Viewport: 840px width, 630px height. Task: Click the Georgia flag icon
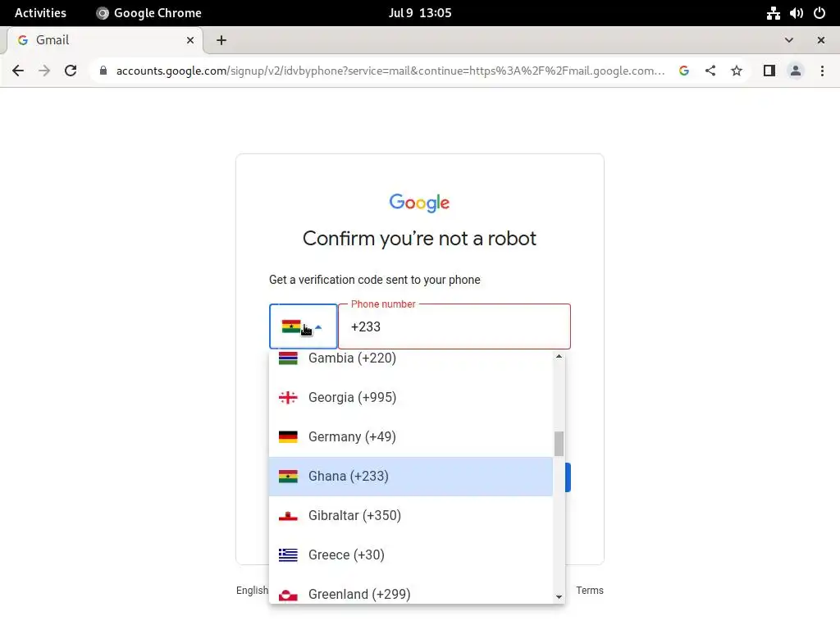pyautogui.click(x=288, y=398)
